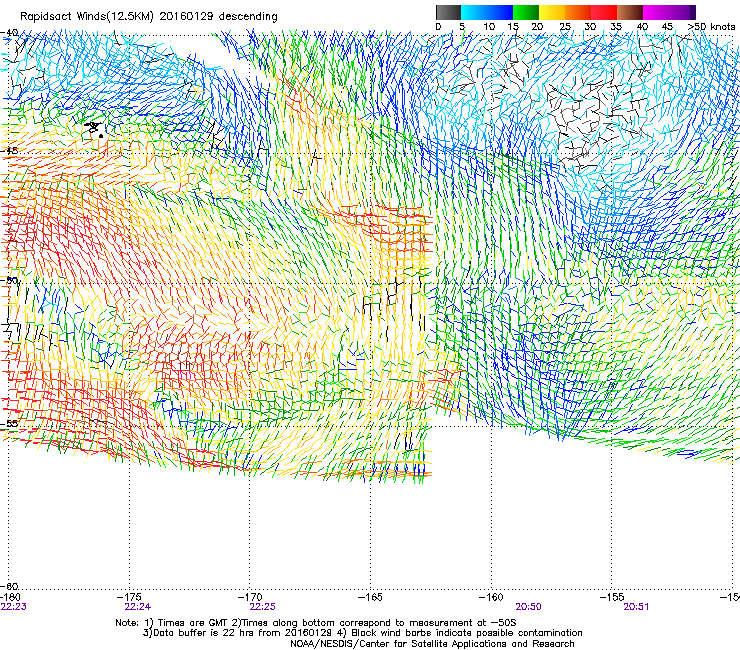The width and height of the screenshot is (740, 650).
Task: Click the magenta 40-45 knots legend swatch
Action: coord(656,12)
